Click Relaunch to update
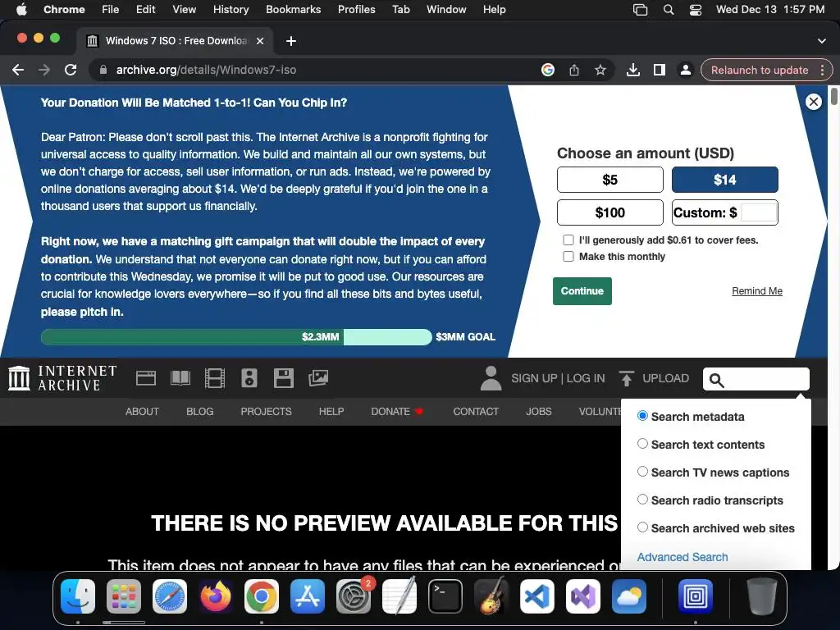The height and width of the screenshot is (630, 840). pyautogui.click(x=759, y=71)
